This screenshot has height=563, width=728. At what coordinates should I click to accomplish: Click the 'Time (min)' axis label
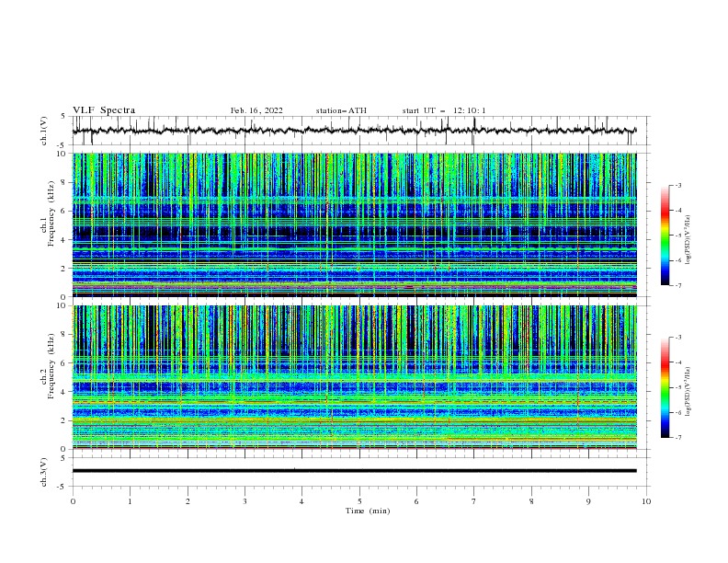click(x=368, y=511)
